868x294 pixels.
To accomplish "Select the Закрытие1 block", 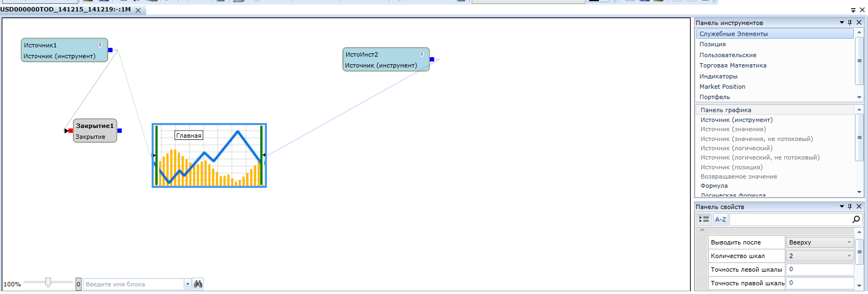I will (x=95, y=131).
